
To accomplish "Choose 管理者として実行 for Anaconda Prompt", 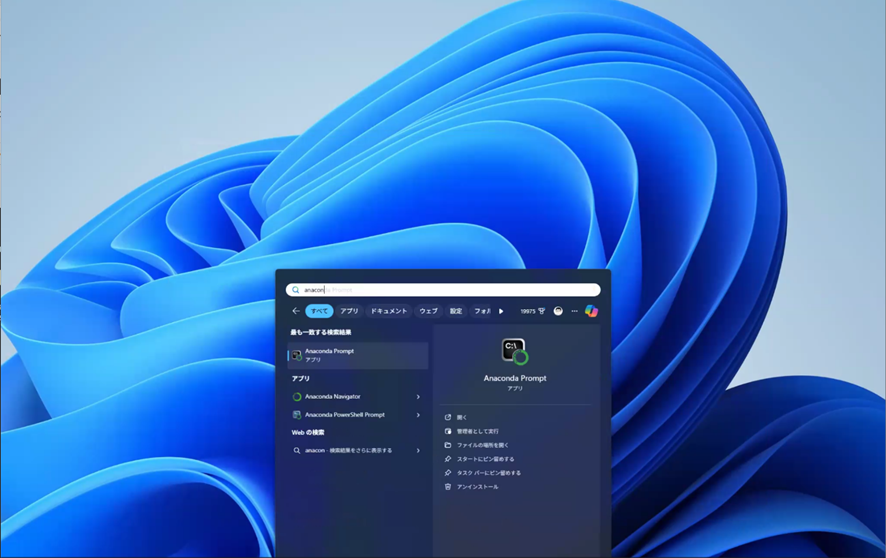I will point(477,431).
